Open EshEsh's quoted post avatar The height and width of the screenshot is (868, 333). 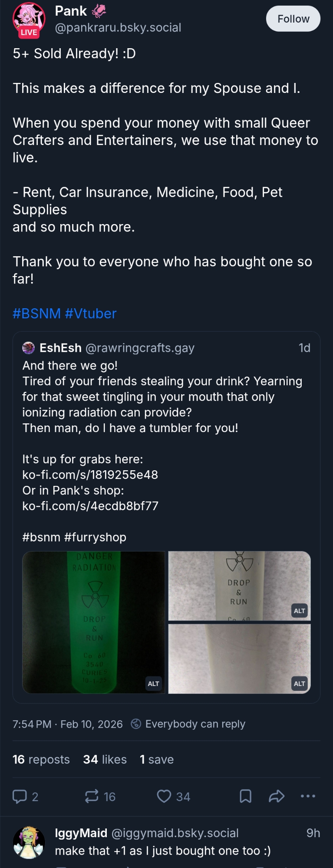[29, 348]
